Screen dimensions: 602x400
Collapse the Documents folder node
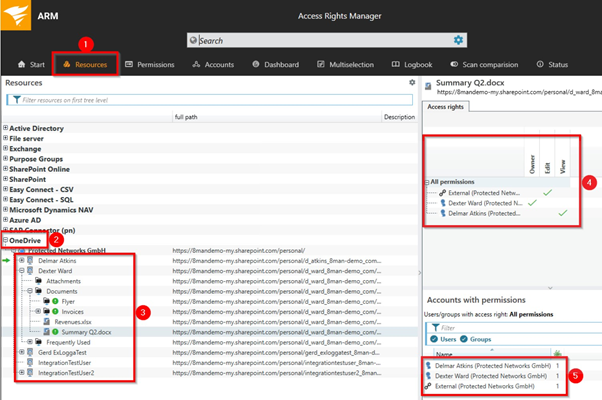(x=30, y=291)
